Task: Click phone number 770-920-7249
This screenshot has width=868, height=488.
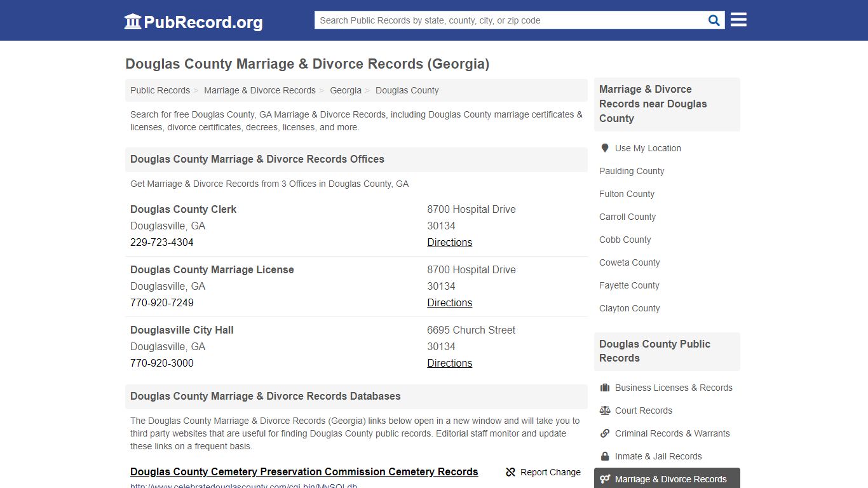Action: click(162, 302)
